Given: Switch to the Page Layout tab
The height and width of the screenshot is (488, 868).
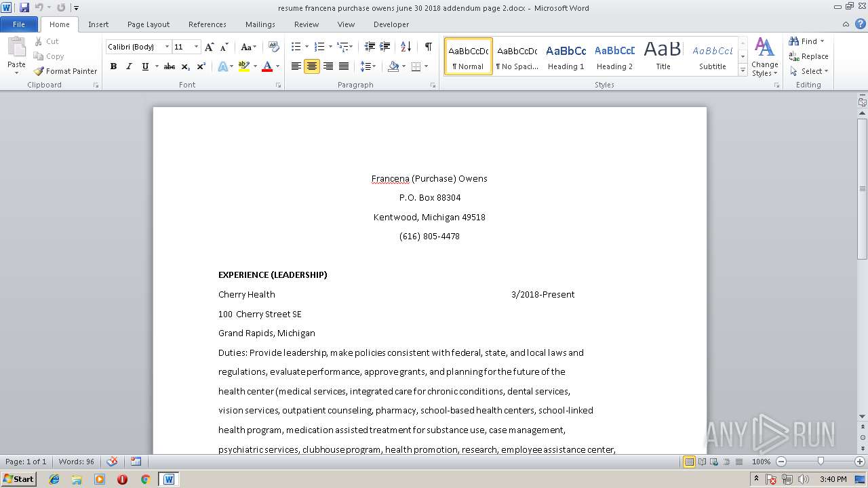Looking at the screenshot, I should click(x=149, y=24).
